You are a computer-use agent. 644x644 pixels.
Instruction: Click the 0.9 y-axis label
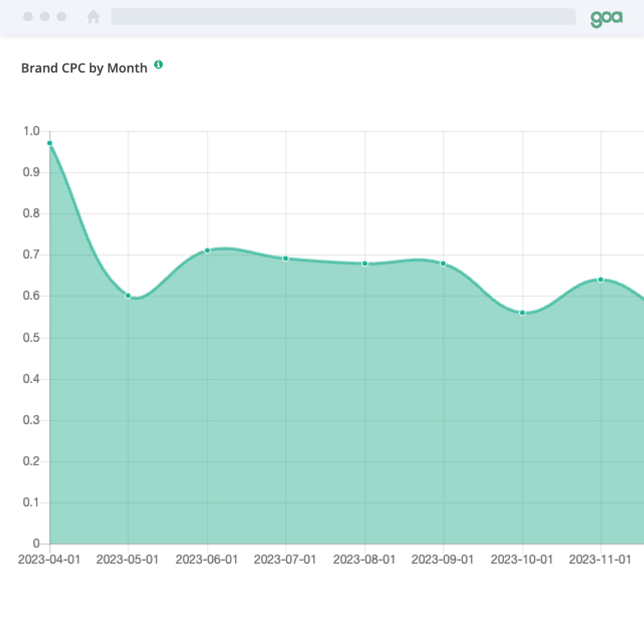[x=31, y=172]
